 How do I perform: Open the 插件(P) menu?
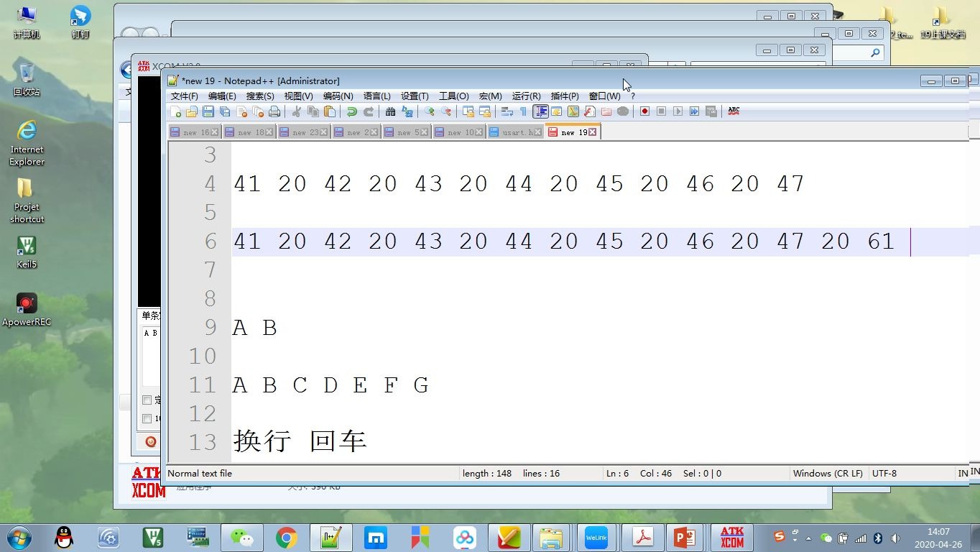(x=564, y=96)
